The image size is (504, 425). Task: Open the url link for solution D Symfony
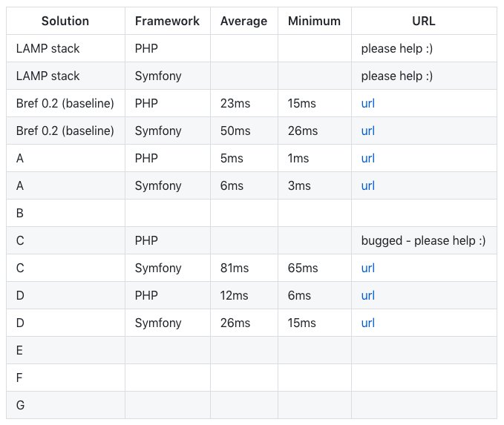coord(367,323)
